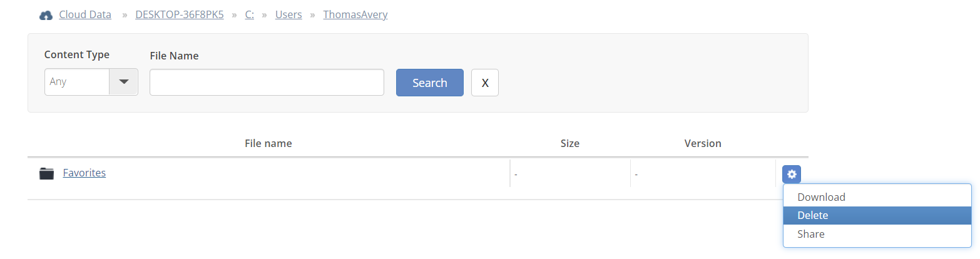The width and height of the screenshot is (980, 259).
Task: Focus the File Name text input
Action: 267,83
